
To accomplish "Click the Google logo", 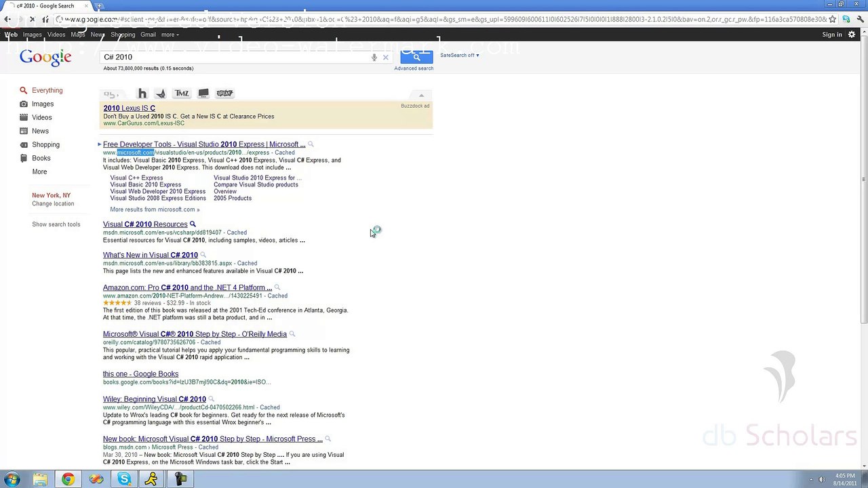I will pyautogui.click(x=45, y=58).
